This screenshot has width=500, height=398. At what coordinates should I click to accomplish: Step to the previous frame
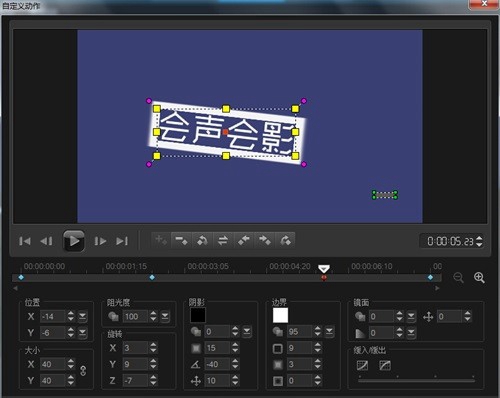click(46, 241)
